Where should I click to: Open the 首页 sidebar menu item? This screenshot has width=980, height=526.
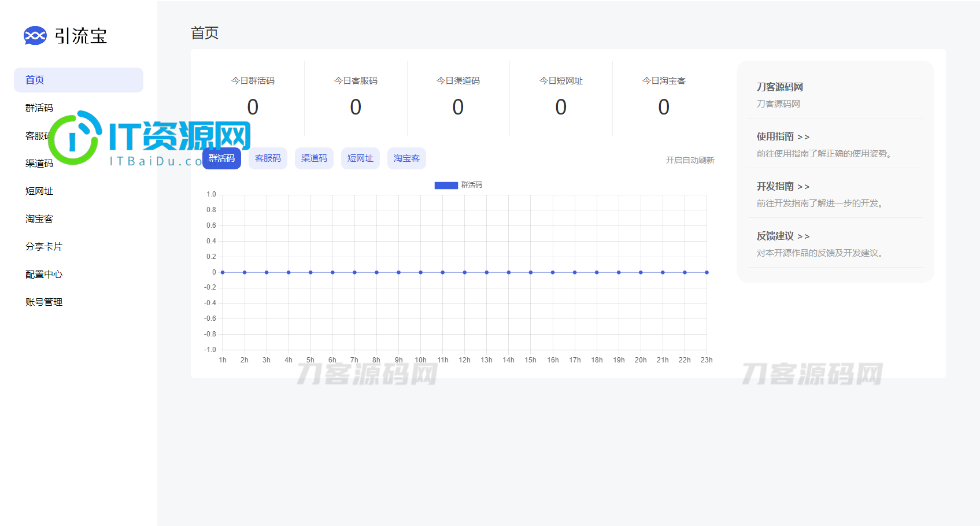coord(79,80)
